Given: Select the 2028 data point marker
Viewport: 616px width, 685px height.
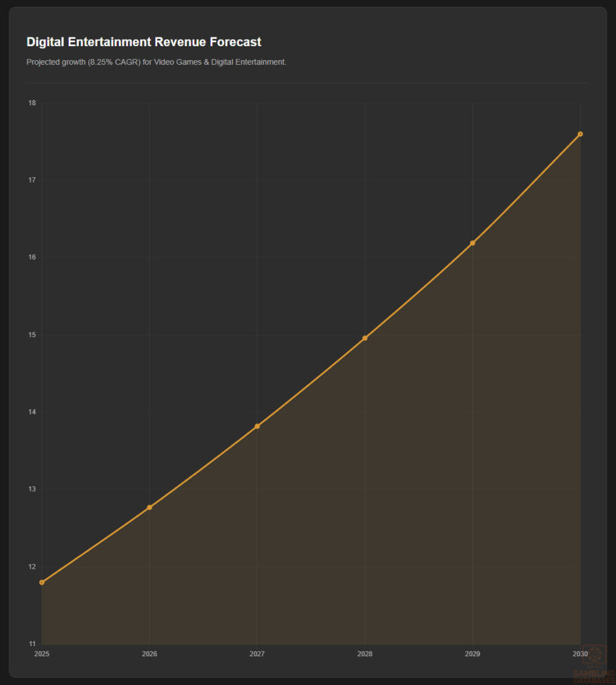Looking at the screenshot, I should (x=365, y=338).
